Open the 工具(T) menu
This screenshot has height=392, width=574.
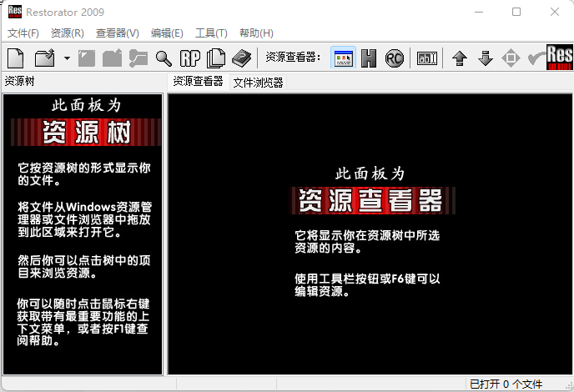tap(211, 33)
